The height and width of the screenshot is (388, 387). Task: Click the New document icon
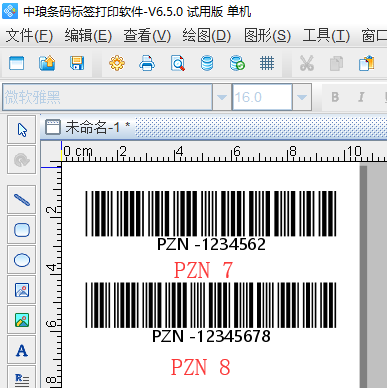point(17,63)
